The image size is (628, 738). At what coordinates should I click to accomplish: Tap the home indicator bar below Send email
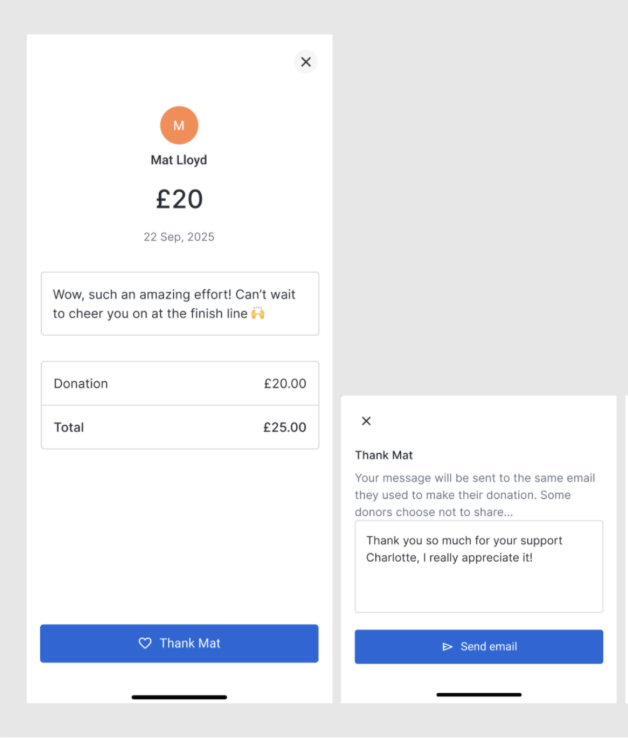pyautogui.click(x=478, y=694)
